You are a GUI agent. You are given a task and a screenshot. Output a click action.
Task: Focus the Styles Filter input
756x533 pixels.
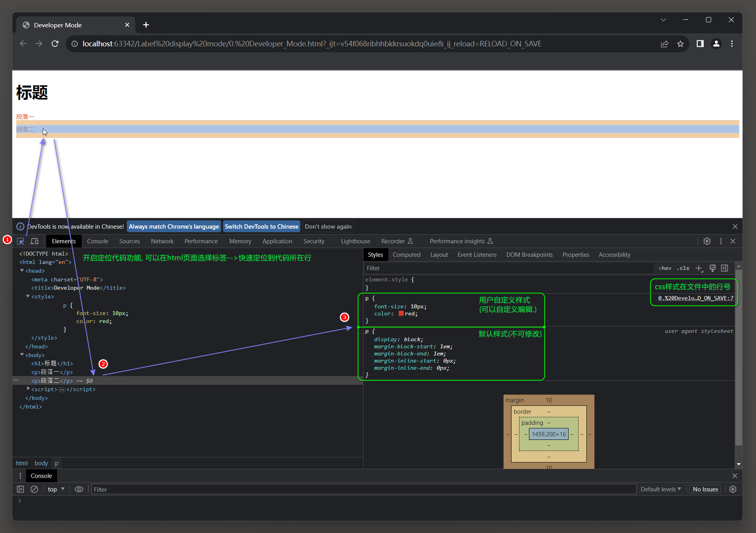click(x=509, y=268)
